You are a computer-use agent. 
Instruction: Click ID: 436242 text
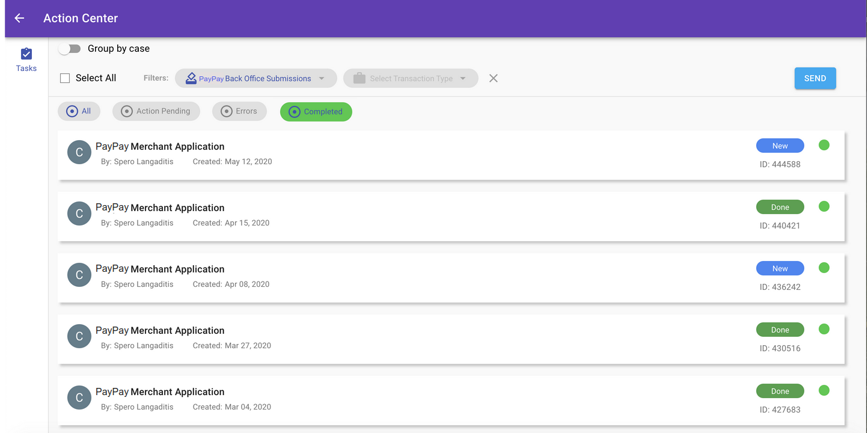point(780,287)
